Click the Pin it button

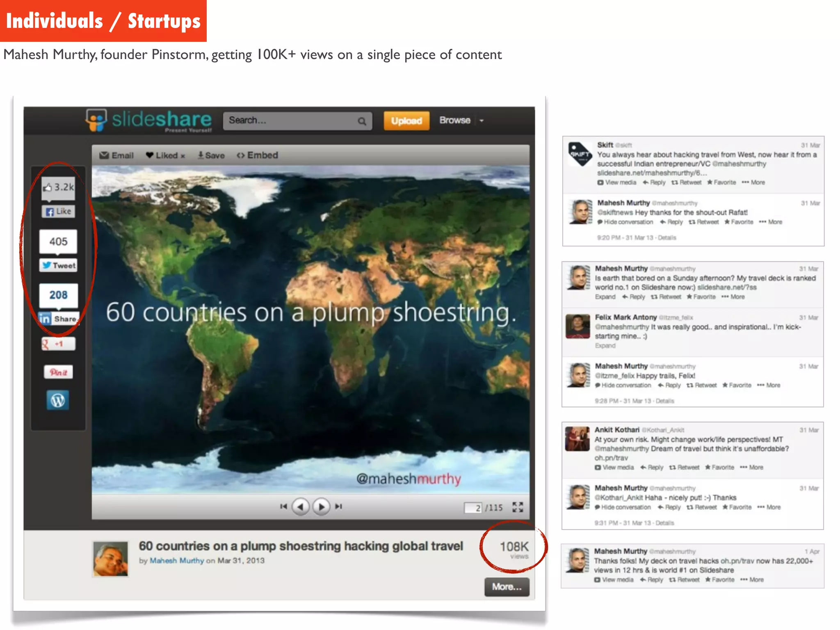point(58,372)
